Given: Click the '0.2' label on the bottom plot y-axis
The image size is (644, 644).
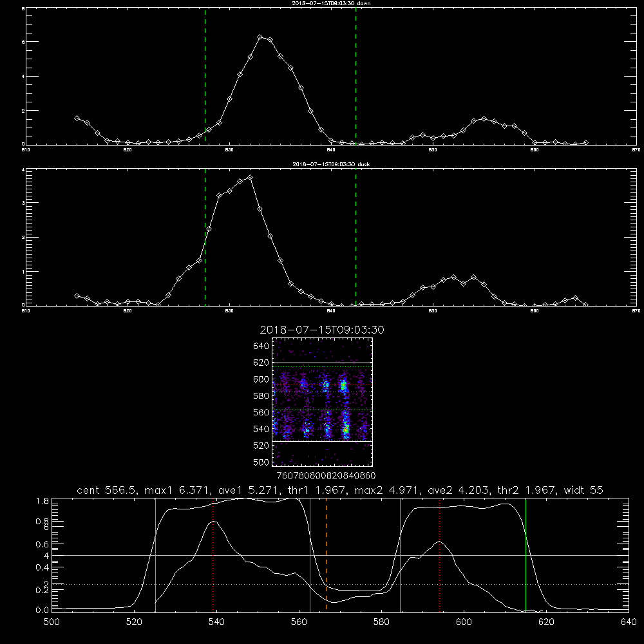Looking at the screenshot, I should (x=43, y=590).
